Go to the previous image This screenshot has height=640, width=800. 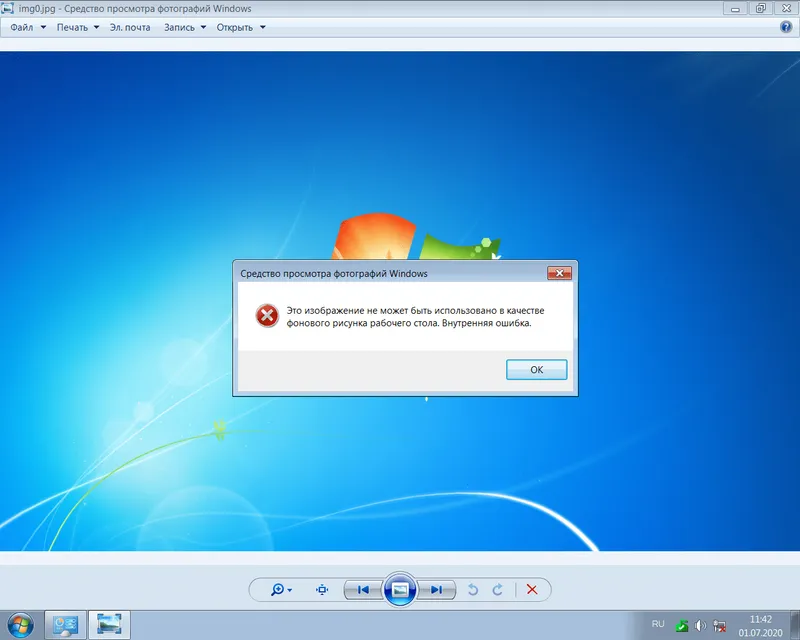tap(363, 590)
